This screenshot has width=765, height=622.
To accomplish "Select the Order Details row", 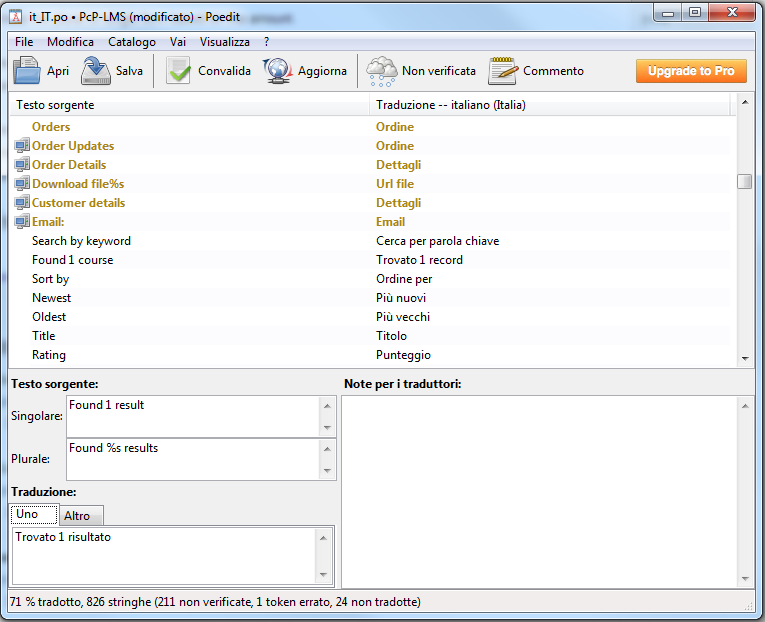I will [x=372, y=165].
